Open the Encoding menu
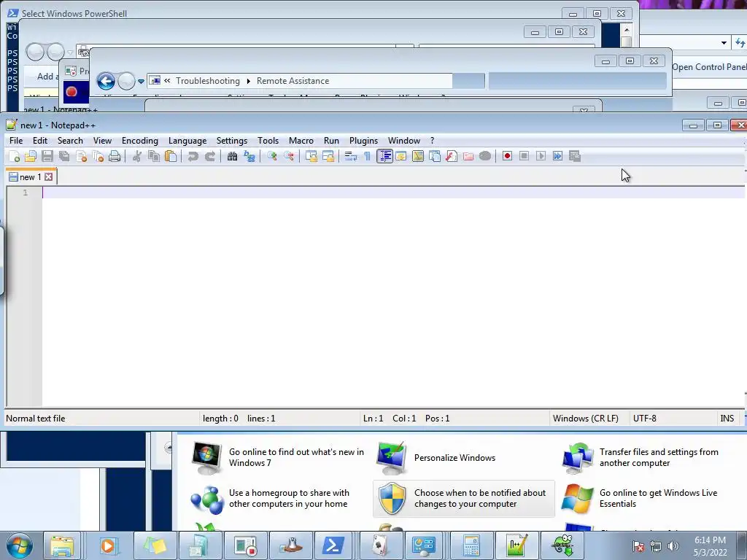Viewport: 747px width, 560px height. coord(139,141)
